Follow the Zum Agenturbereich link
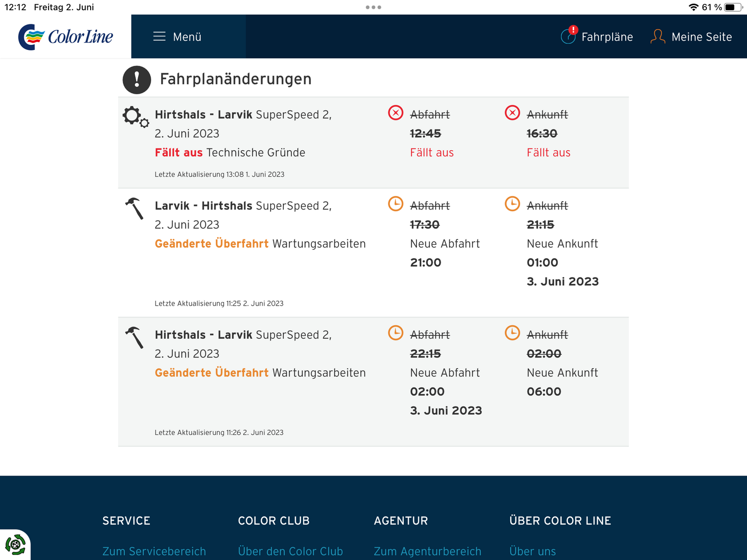This screenshot has height=560, width=747. tap(427, 551)
